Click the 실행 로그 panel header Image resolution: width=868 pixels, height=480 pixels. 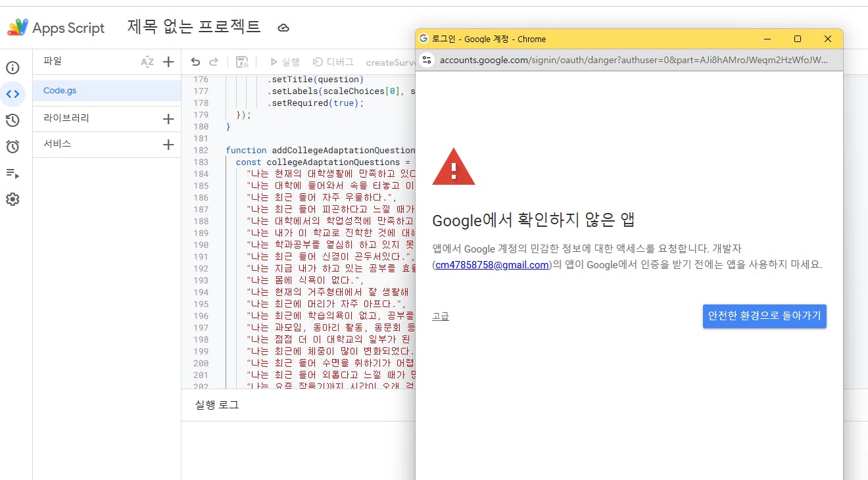coord(217,405)
